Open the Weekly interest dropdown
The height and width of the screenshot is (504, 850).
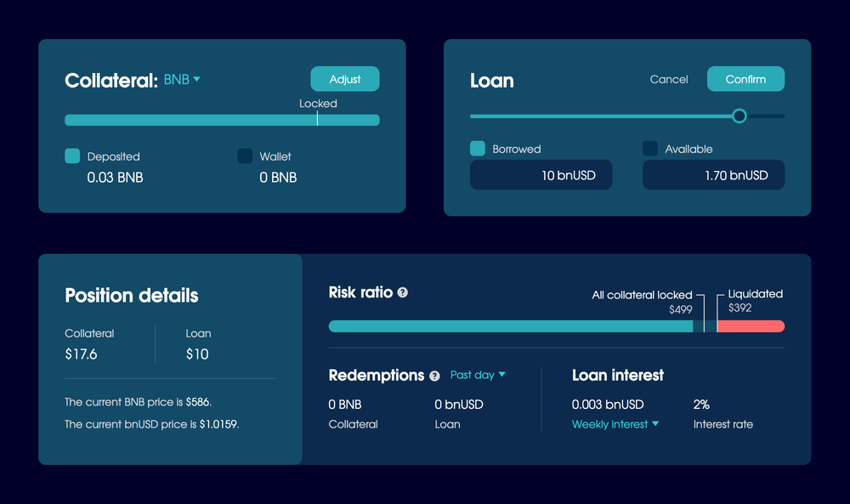click(x=615, y=424)
